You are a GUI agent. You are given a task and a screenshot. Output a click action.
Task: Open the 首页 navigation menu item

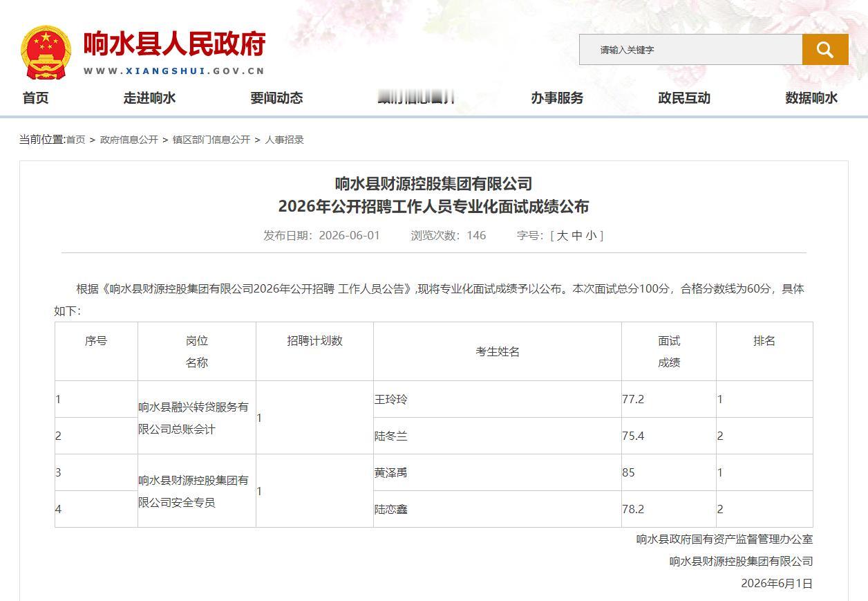tap(36, 98)
